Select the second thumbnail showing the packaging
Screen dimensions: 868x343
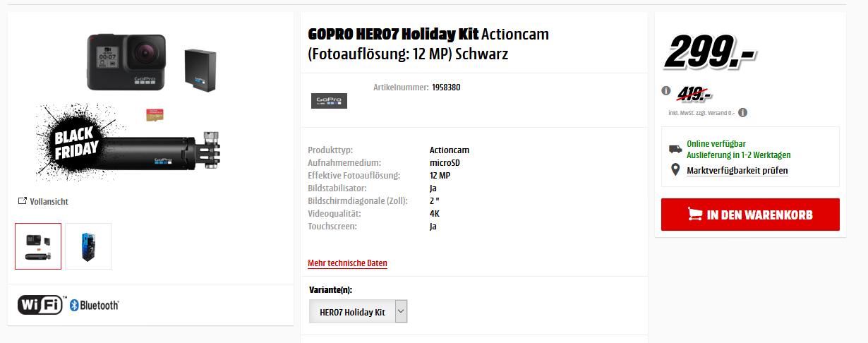pos(88,246)
